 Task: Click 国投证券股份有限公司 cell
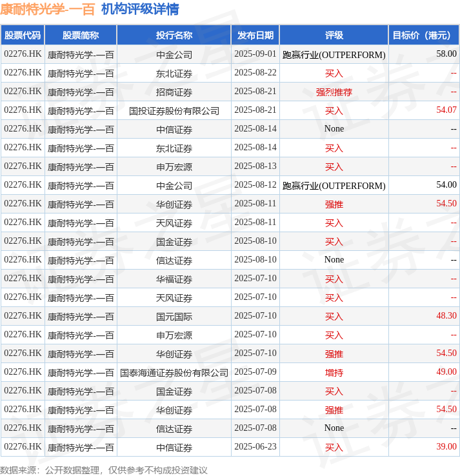pos(174,111)
